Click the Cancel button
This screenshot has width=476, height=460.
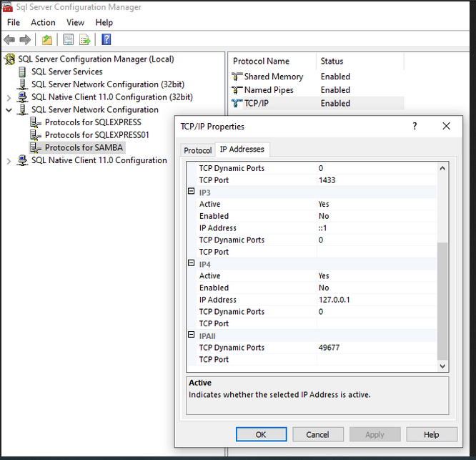point(318,434)
